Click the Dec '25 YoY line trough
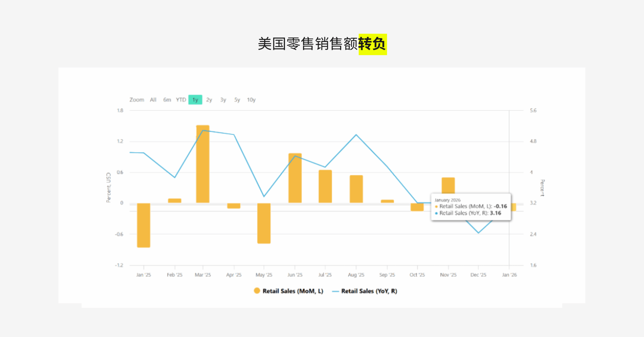 point(478,233)
